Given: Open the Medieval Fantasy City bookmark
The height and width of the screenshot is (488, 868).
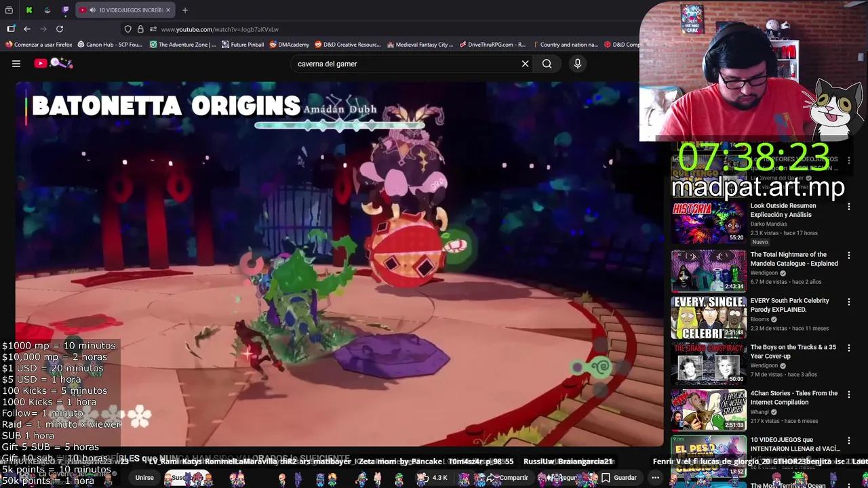Looking at the screenshot, I should click(420, 45).
